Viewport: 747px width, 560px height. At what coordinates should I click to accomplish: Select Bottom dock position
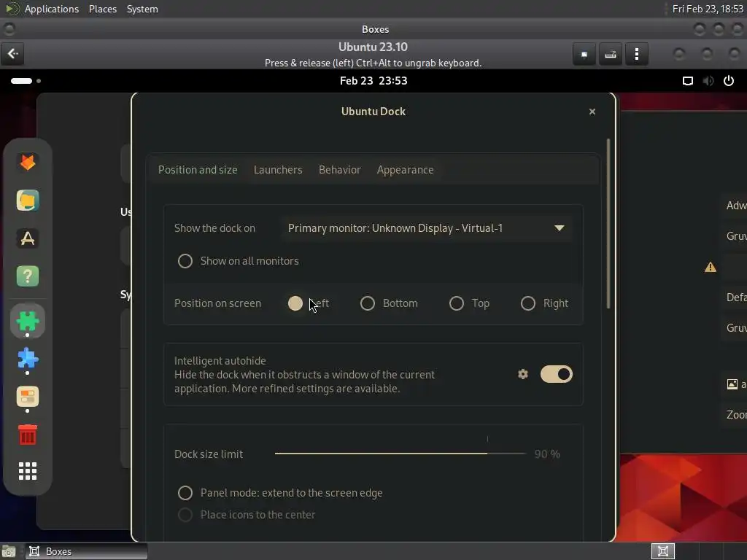[x=368, y=303]
